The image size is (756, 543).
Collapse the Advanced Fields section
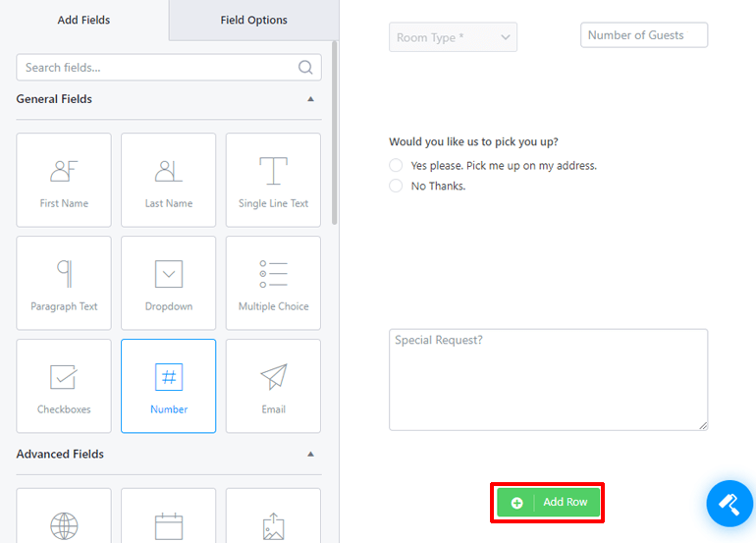click(x=310, y=454)
